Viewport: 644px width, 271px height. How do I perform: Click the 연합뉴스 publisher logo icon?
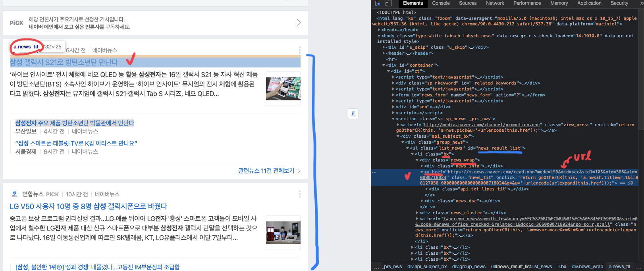(x=15, y=194)
